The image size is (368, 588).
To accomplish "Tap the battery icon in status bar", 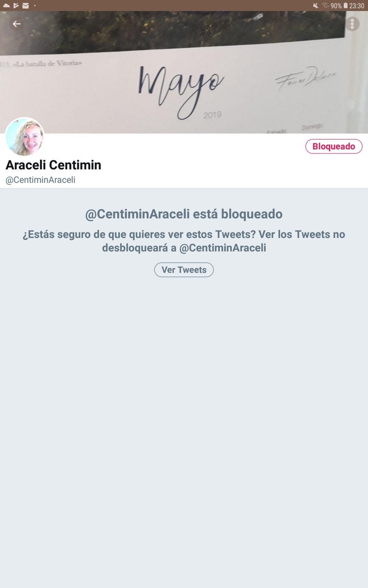I will coord(345,6).
